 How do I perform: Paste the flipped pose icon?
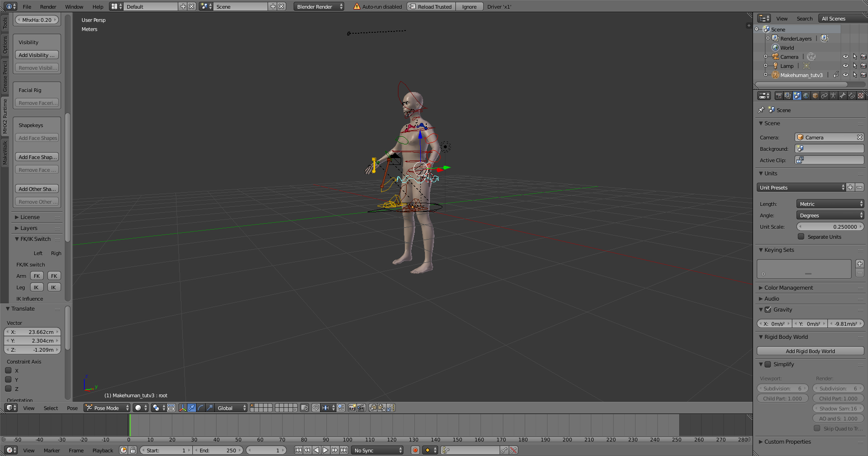[391, 408]
